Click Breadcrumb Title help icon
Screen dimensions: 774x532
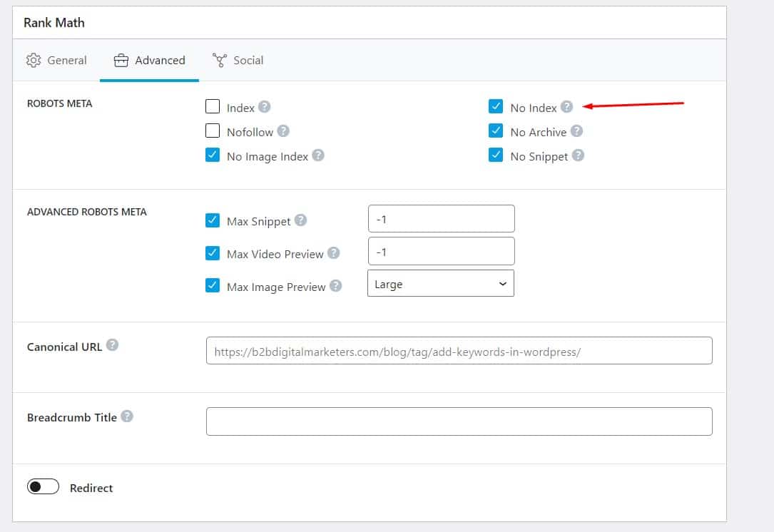(127, 416)
